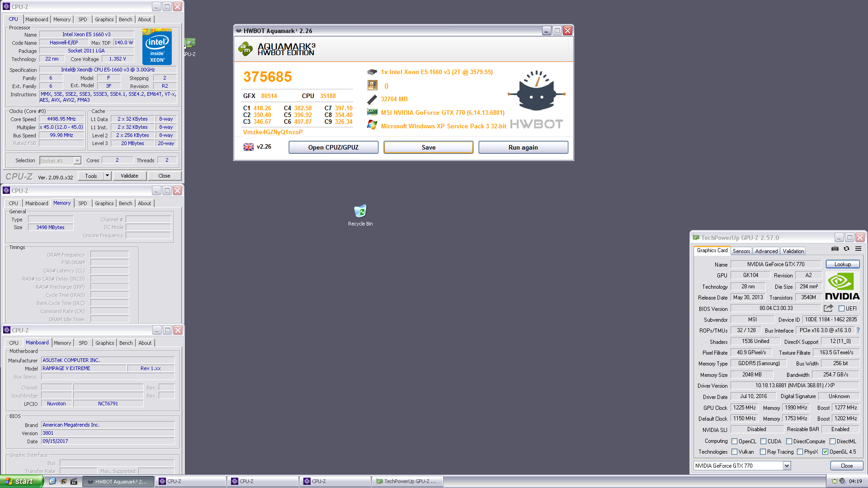Toggle the Ray Tracing checkbox

point(763,452)
